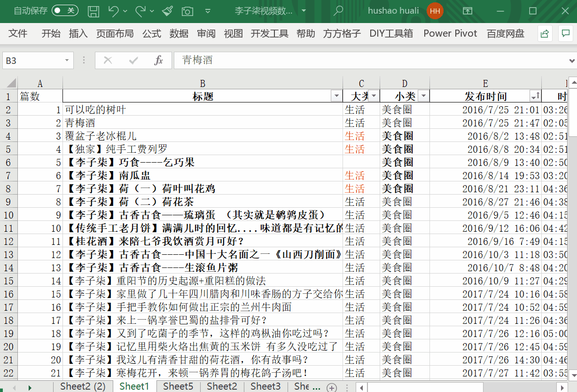Click the formula bar containing 青梅酒
This screenshot has width=577, height=392.
(370, 60)
